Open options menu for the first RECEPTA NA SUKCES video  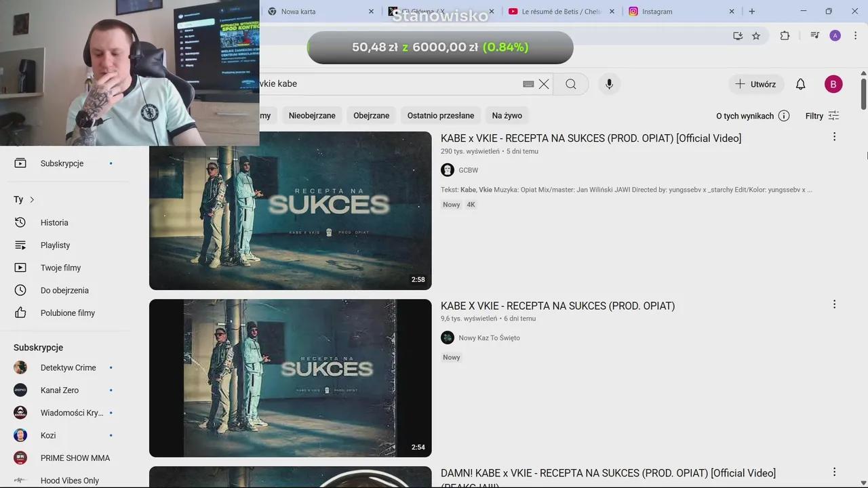pos(834,136)
